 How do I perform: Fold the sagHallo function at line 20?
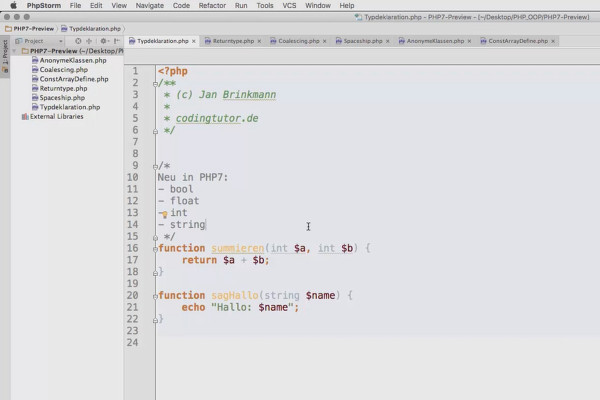[x=155, y=296]
